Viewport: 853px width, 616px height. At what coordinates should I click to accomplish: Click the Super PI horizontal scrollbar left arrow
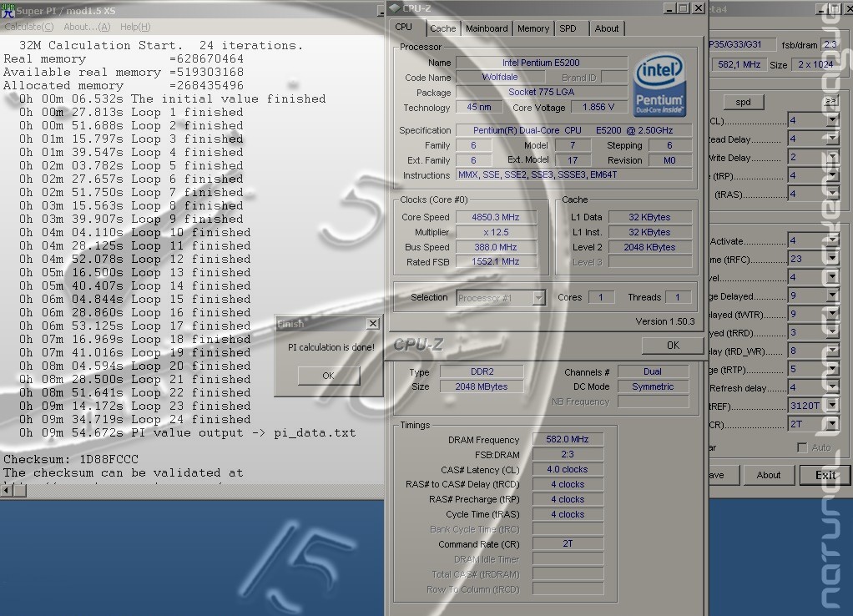(7, 490)
